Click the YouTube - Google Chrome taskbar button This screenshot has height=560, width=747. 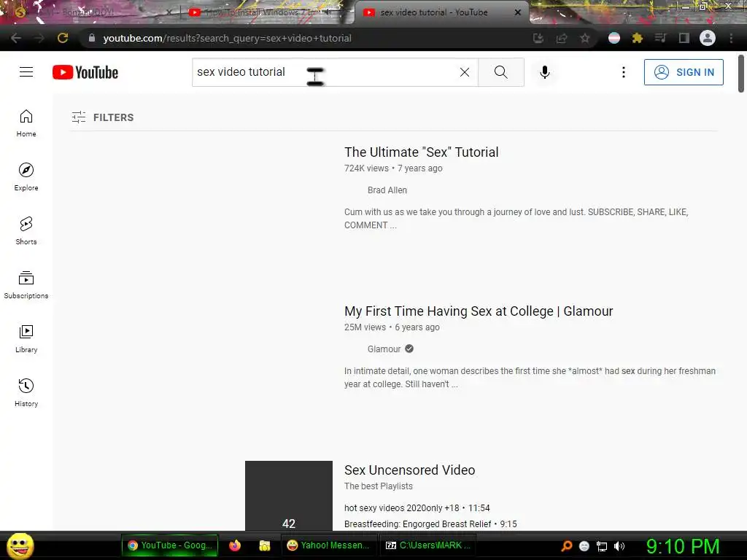coord(169,545)
